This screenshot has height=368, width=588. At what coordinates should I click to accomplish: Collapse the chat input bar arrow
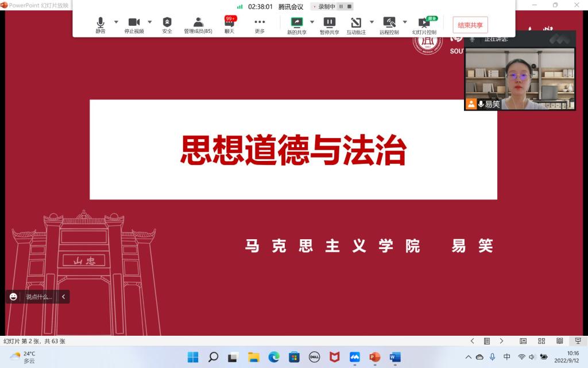(63, 297)
